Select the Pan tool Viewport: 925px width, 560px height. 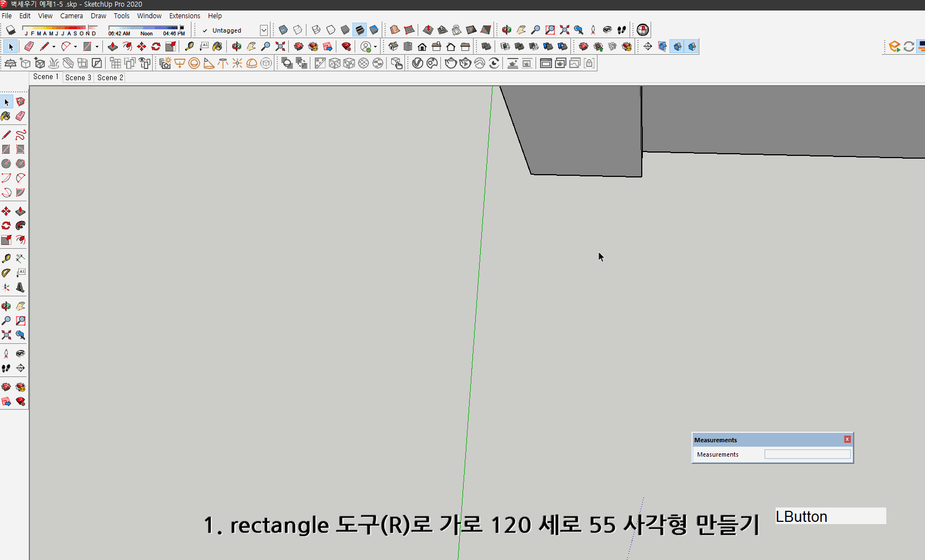point(20,306)
